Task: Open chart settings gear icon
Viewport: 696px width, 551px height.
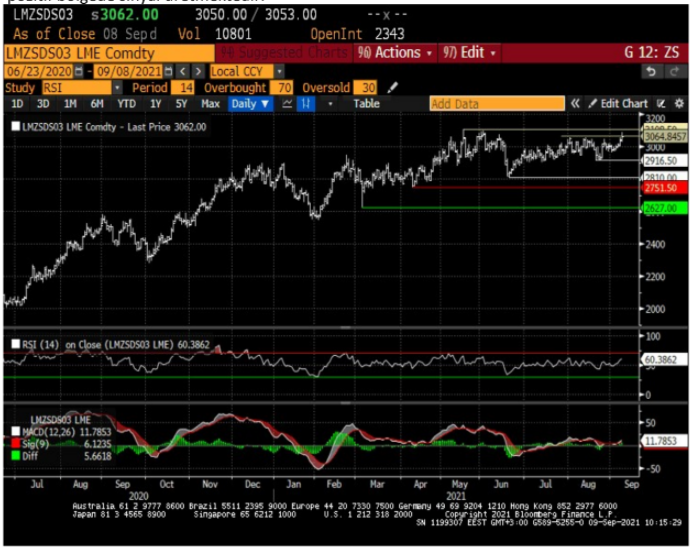Action: (x=679, y=104)
